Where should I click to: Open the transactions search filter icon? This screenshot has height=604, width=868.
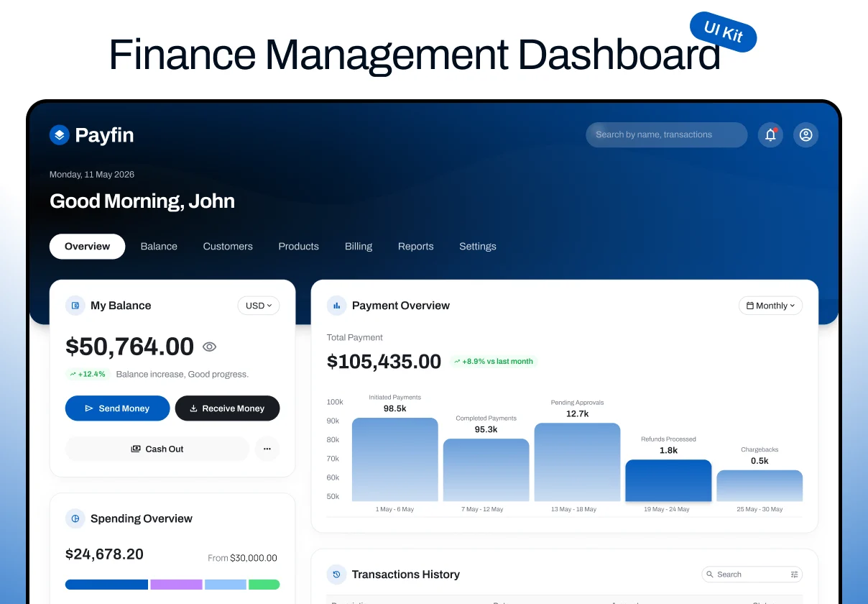pyautogui.click(x=794, y=575)
